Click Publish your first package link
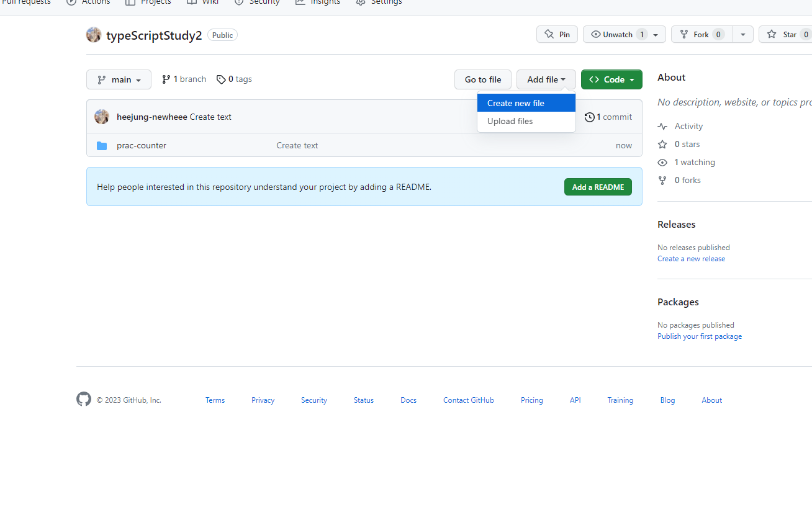This screenshot has width=812, height=507. pos(700,336)
